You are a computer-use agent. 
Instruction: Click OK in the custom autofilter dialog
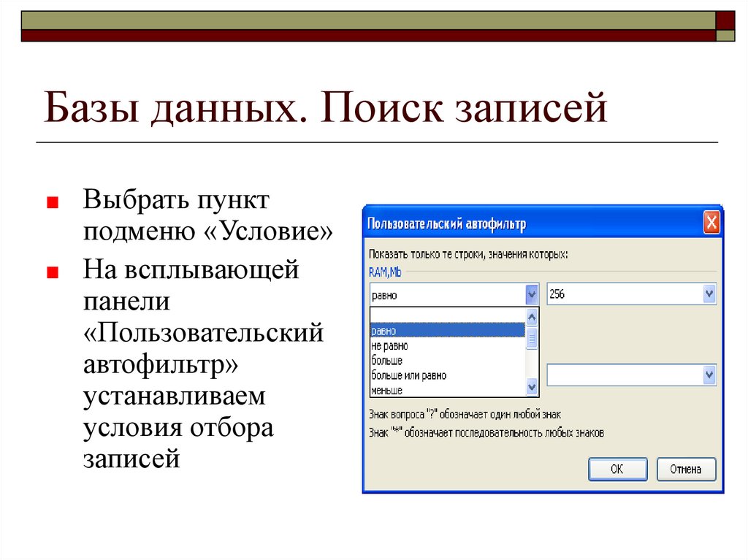pyautogui.click(x=617, y=469)
